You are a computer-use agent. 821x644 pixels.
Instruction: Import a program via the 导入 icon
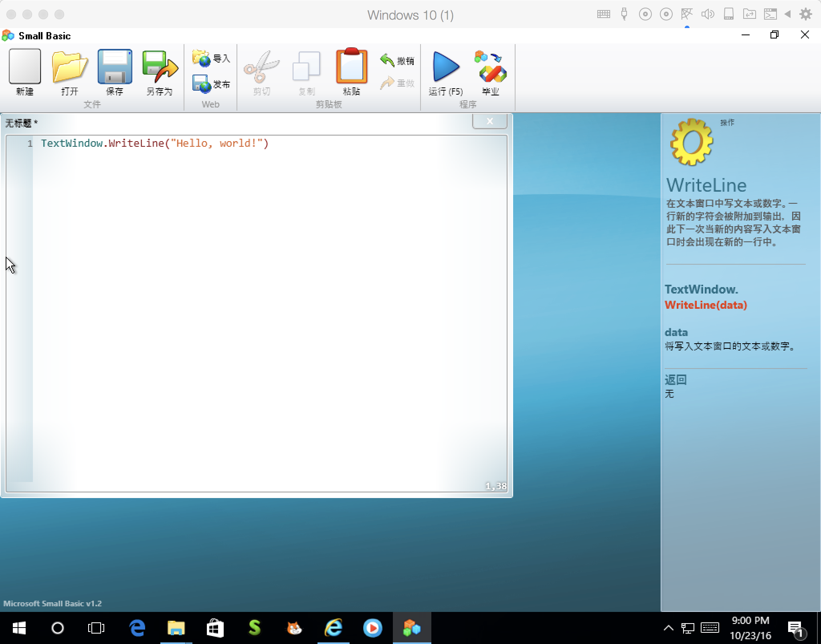pos(211,59)
